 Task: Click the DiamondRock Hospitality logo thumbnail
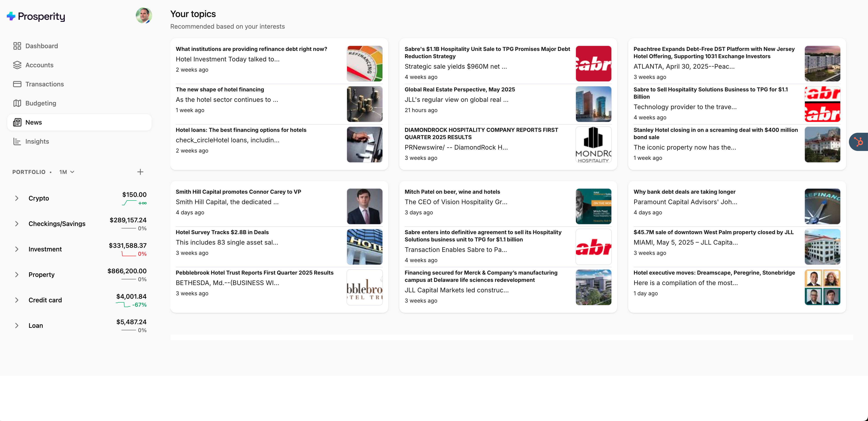pyautogui.click(x=593, y=144)
